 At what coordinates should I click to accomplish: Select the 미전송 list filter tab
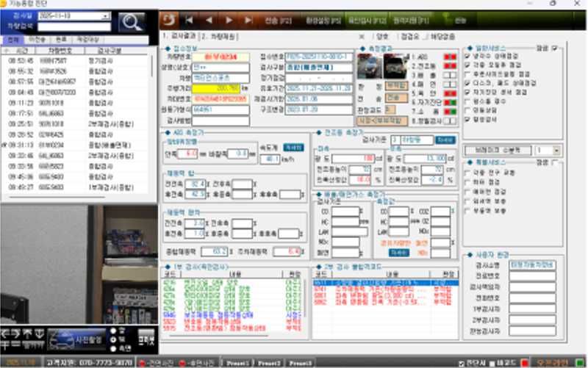point(35,39)
